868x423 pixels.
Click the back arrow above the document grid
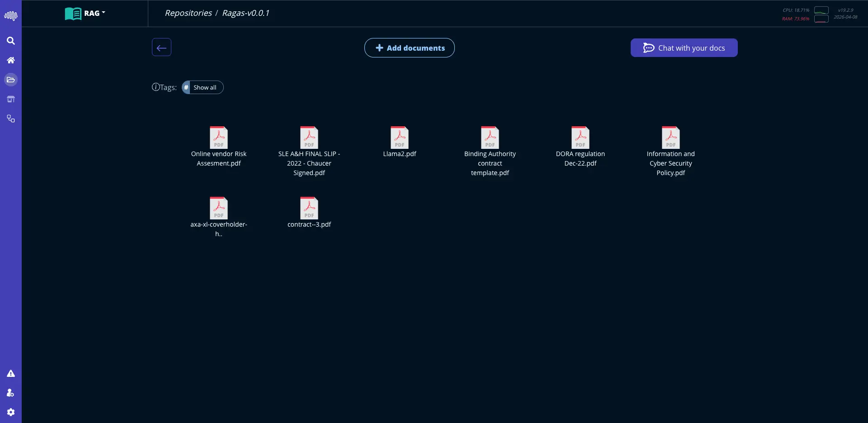[x=161, y=47]
